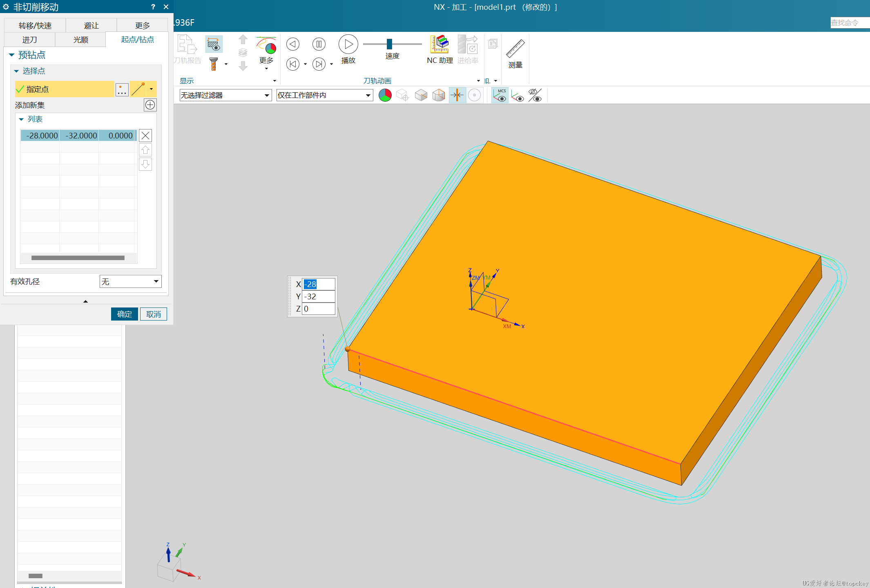
Task: Click the 取消 button to cancel
Action: (154, 313)
